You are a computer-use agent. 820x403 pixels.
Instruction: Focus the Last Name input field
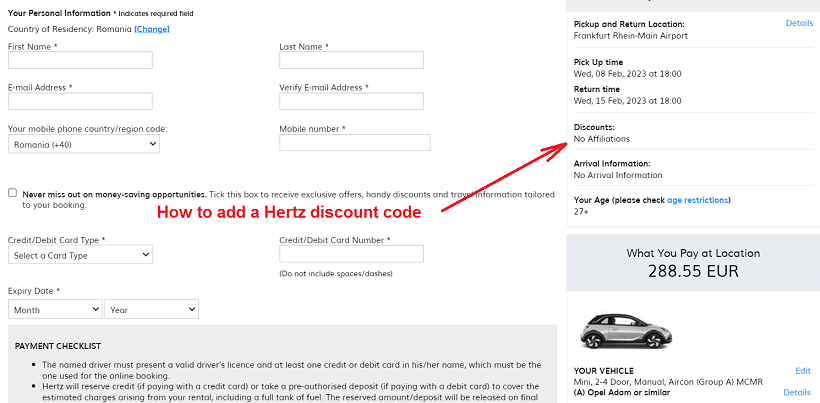(351, 60)
